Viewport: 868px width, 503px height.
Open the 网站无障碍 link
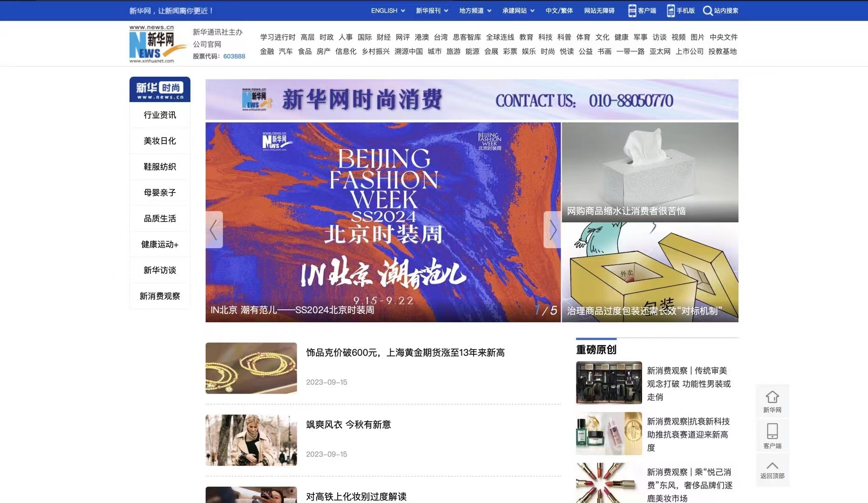[x=599, y=11]
